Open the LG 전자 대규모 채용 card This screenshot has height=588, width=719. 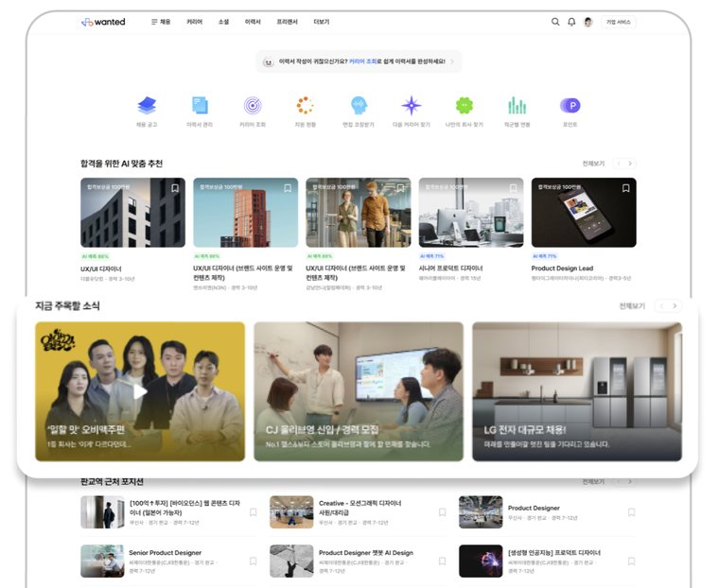[577, 391]
